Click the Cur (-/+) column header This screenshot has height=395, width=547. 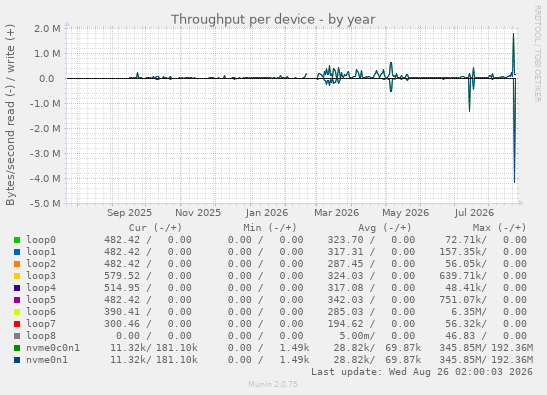[x=155, y=228]
